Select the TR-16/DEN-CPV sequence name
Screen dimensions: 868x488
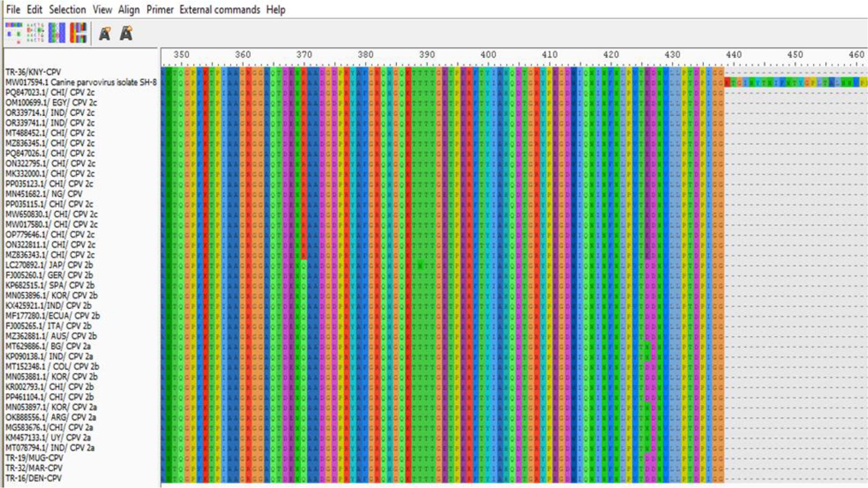(x=33, y=478)
